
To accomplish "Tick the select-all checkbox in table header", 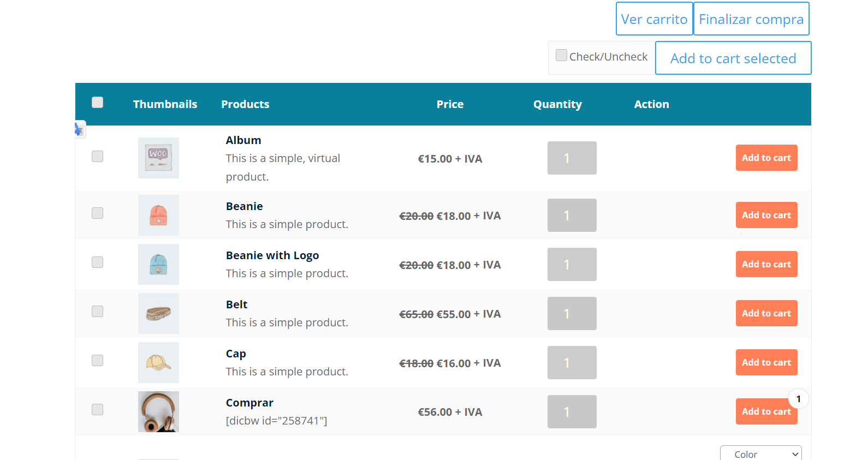I will 98,103.
